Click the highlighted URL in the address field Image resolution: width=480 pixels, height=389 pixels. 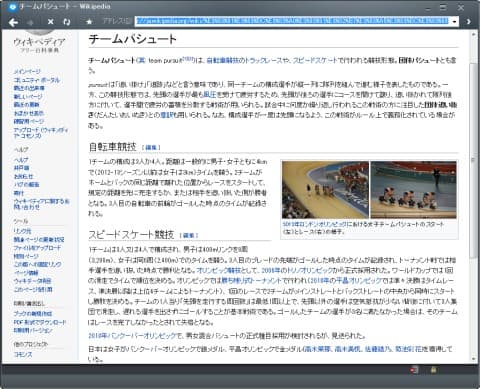(292, 21)
